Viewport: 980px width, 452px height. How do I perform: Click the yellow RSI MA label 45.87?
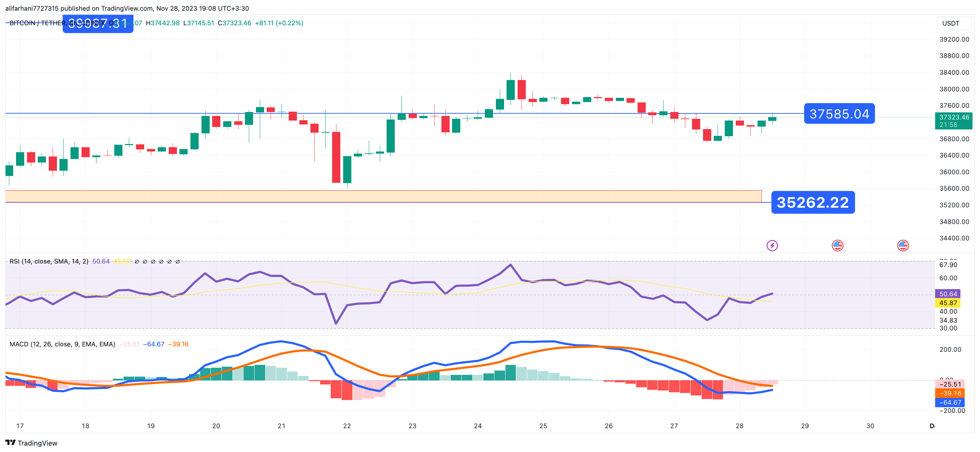tap(948, 303)
